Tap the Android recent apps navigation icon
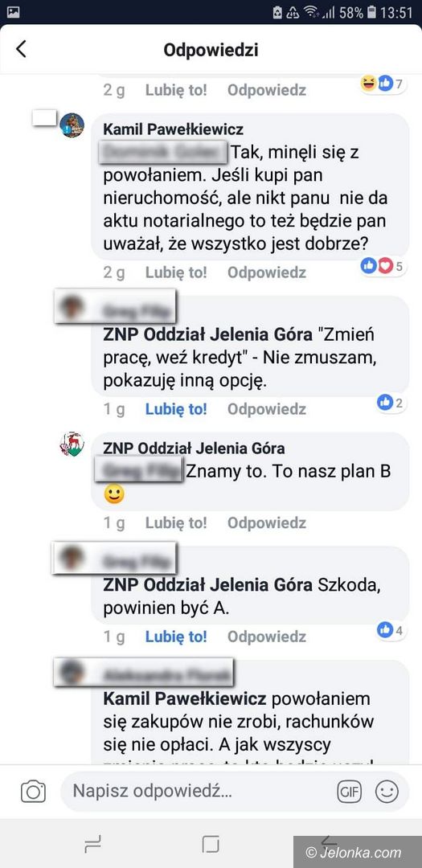Screen dimensions: 422x868 point(92,844)
